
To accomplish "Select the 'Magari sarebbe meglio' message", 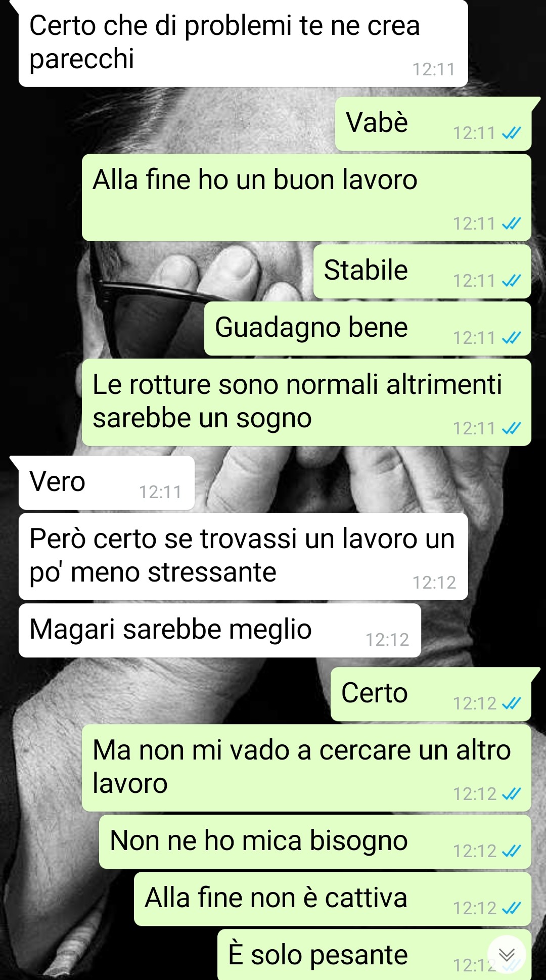I will click(219, 631).
